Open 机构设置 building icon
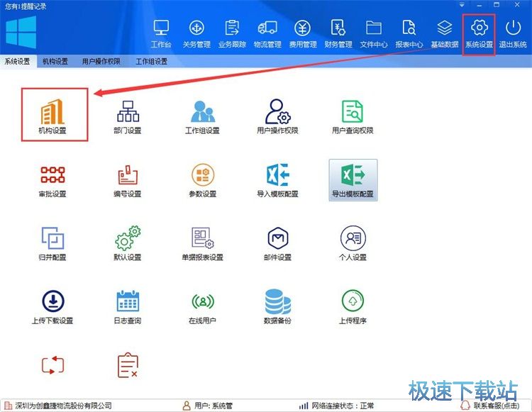 [x=52, y=116]
